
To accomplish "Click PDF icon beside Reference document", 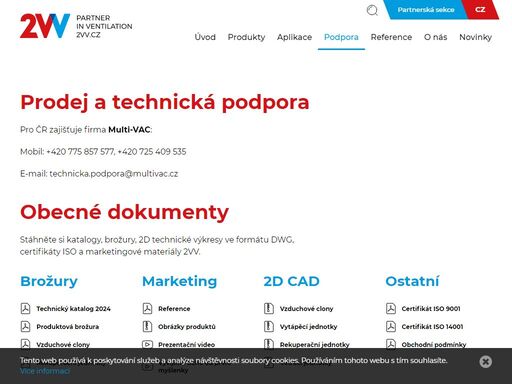I will click(x=147, y=309).
